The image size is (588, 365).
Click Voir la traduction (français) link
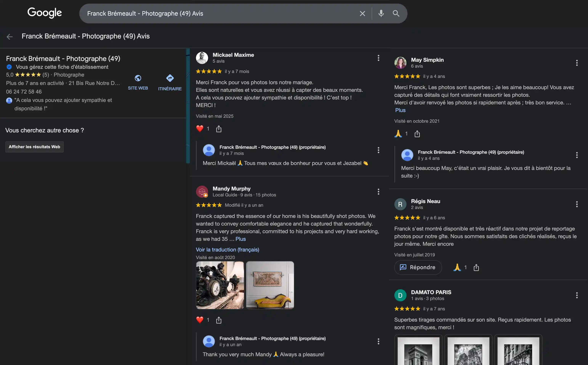227,250
